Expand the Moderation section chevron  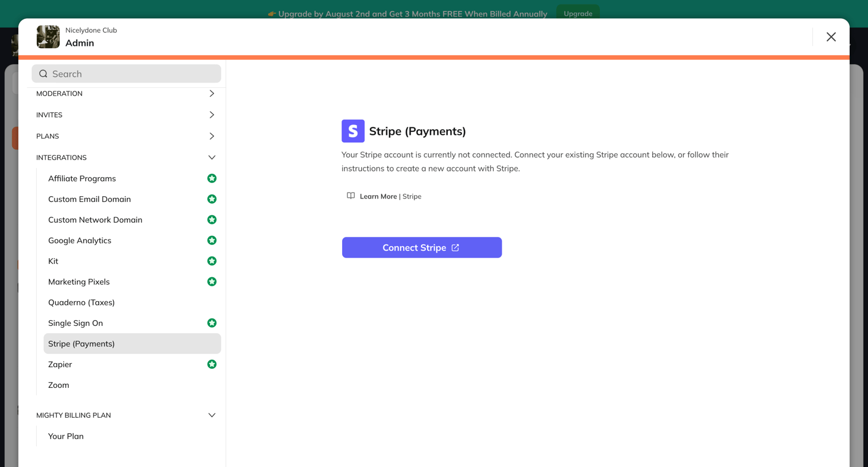[x=212, y=94]
